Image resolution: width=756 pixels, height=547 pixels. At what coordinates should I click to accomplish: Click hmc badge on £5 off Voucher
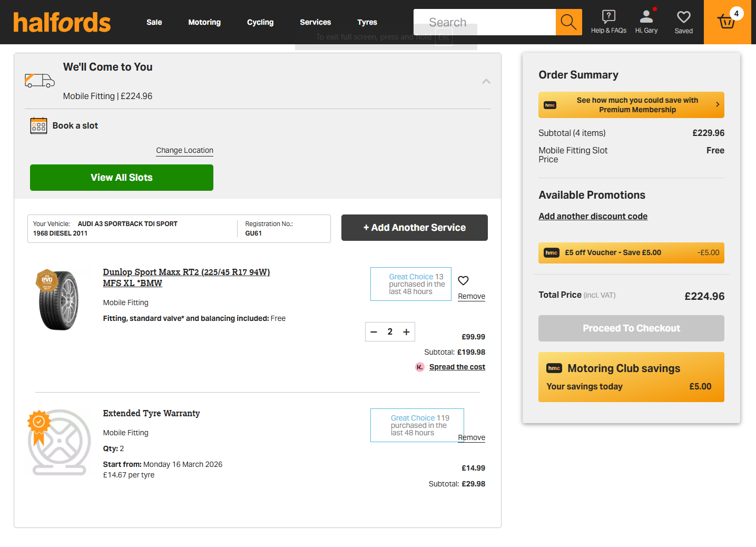coord(552,253)
